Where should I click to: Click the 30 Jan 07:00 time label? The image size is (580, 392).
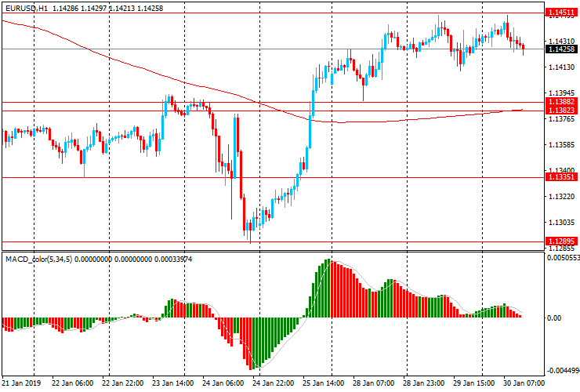pos(525,384)
